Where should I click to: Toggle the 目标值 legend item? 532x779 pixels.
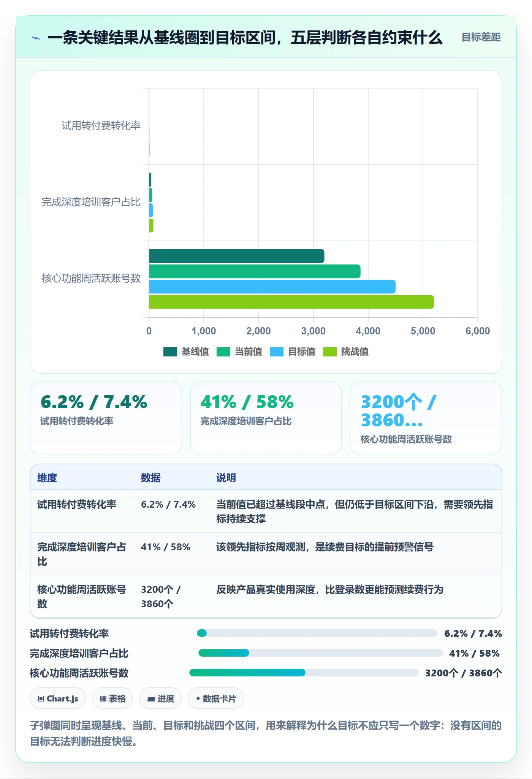click(293, 352)
